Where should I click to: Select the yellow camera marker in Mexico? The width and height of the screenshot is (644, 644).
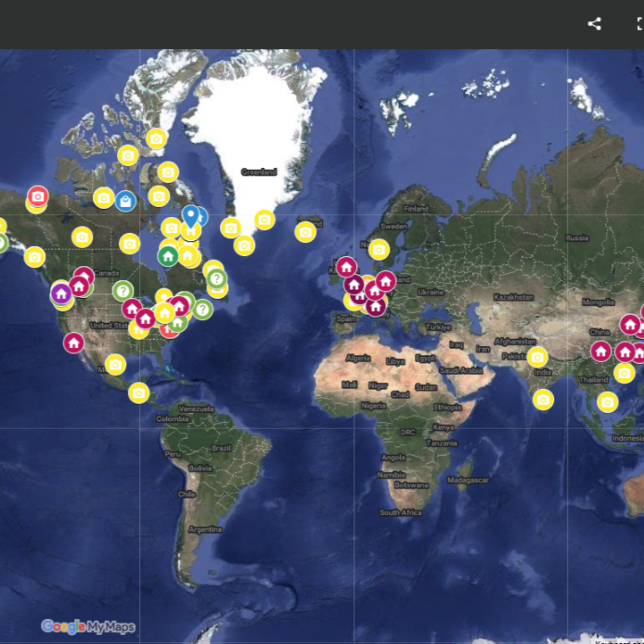[x=115, y=365]
